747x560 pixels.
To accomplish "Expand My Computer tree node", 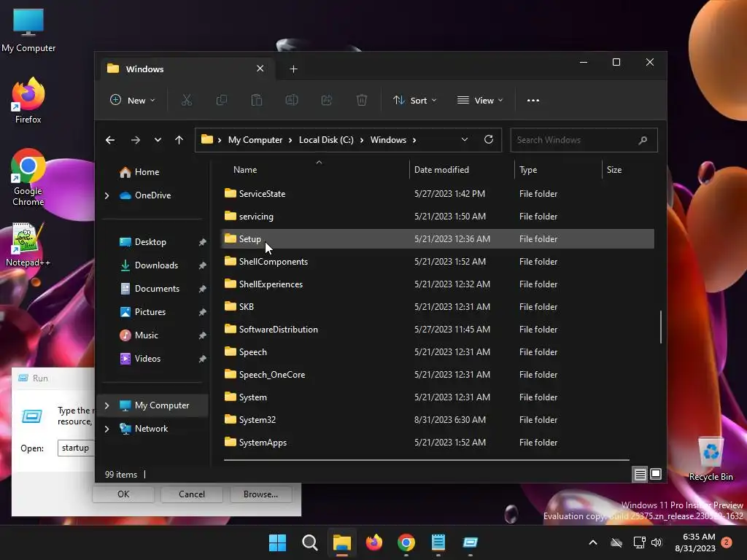I will coord(107,405).
